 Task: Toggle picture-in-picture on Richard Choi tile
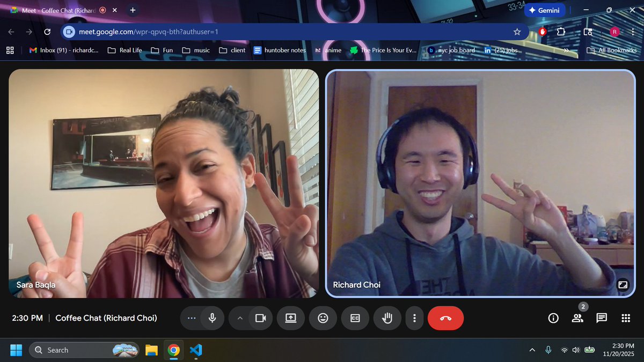623,285
